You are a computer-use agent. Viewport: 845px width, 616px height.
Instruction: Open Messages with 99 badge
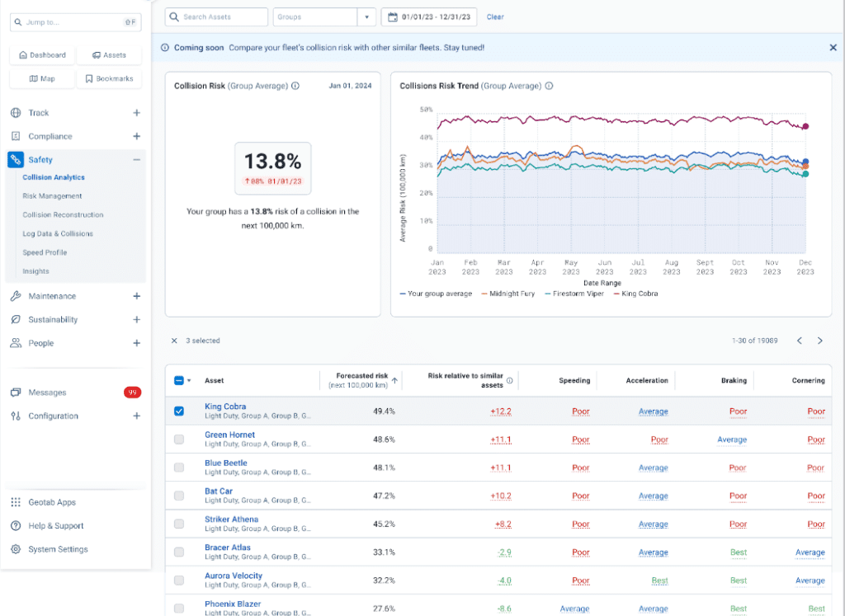47,393
